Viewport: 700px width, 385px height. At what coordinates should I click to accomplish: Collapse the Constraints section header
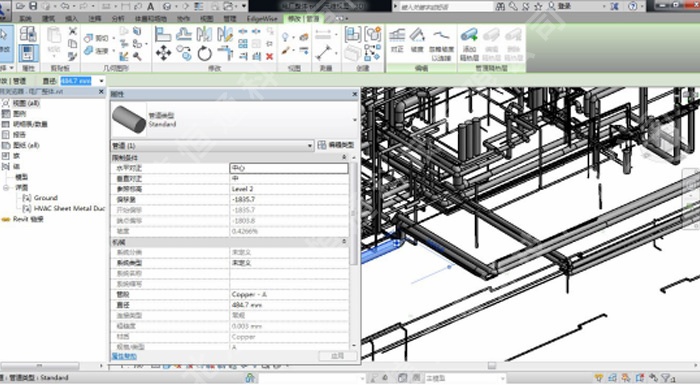344,157
